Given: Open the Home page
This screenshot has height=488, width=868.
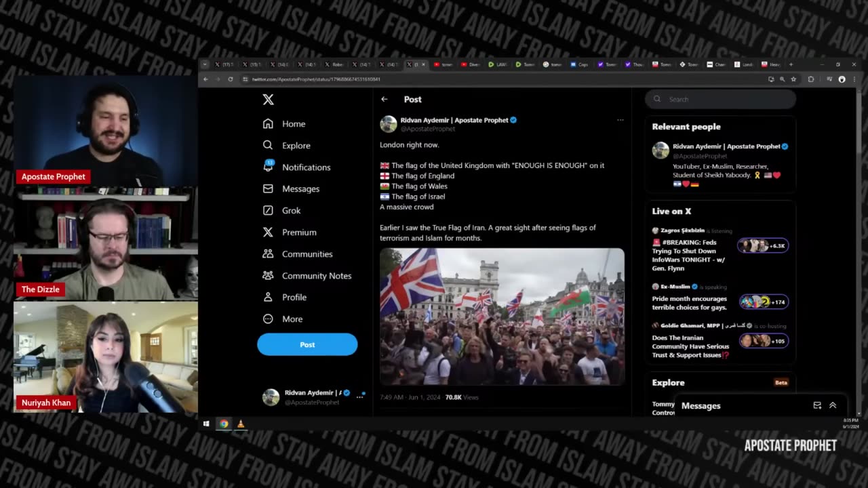Looking at the screenshot, I should click(x=284, y=124).
